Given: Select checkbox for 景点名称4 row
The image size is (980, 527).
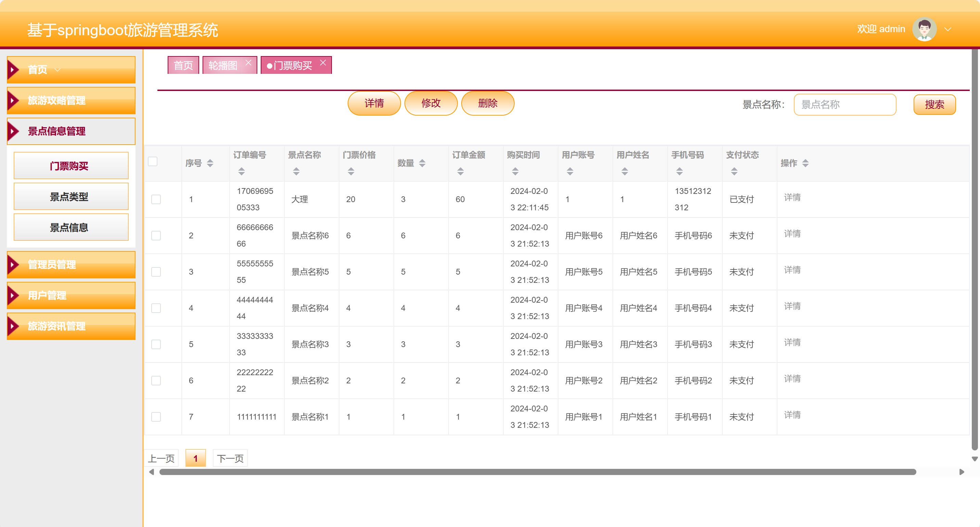Looking at the screenshot, I should click(156, 308).
